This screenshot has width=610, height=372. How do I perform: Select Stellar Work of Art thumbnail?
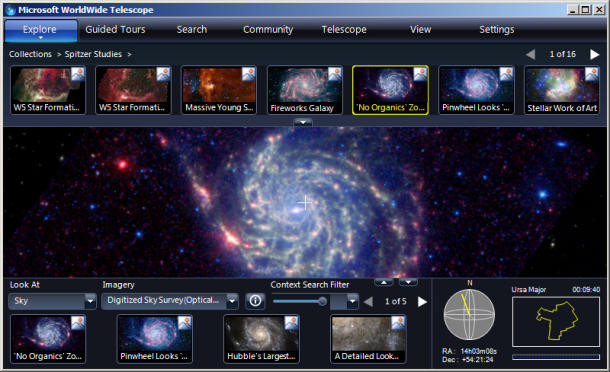pos(562,90)
